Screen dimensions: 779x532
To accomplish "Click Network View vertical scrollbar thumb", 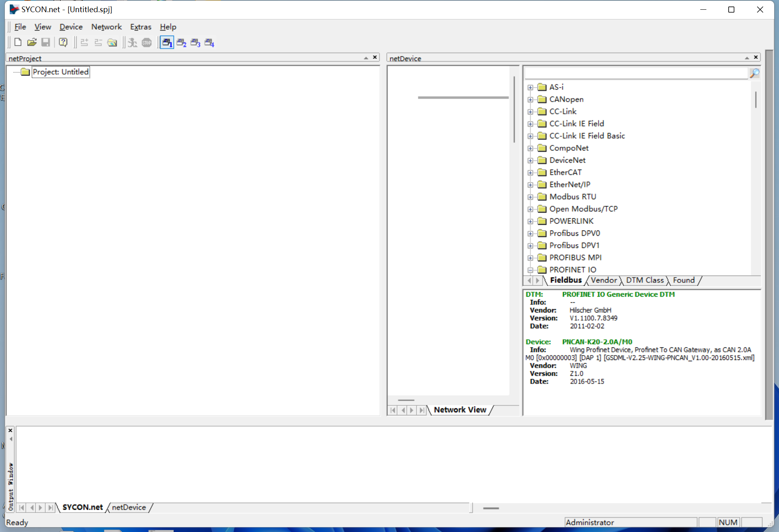I will click(514, 110).
